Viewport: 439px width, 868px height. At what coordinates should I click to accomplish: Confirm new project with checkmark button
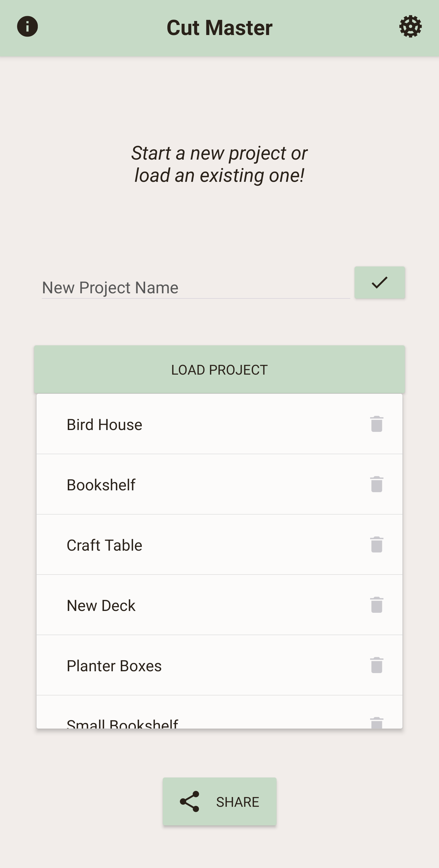coord(380,282)
